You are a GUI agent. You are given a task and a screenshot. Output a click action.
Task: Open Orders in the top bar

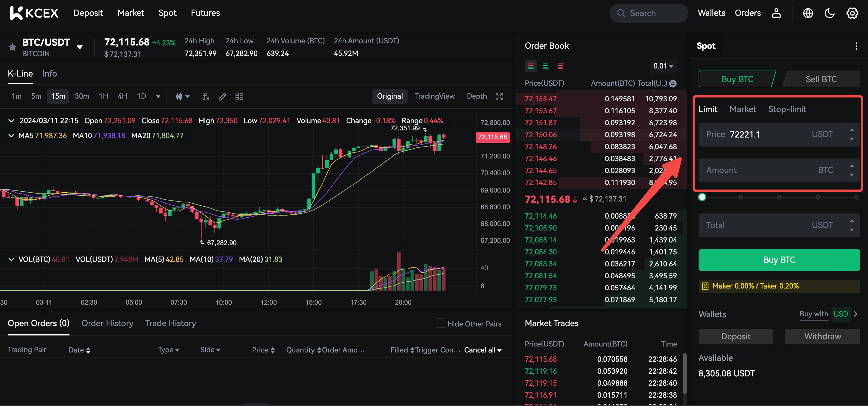click(x=747, y=13)
